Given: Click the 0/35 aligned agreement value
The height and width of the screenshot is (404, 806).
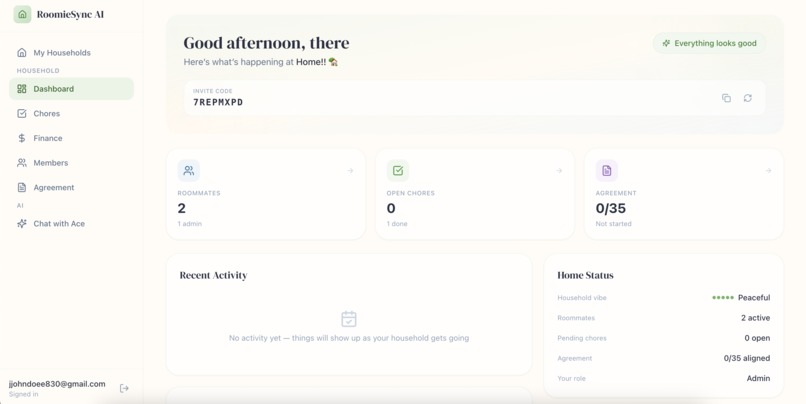Looking at the screenshot, I should (x=747, y=358).
